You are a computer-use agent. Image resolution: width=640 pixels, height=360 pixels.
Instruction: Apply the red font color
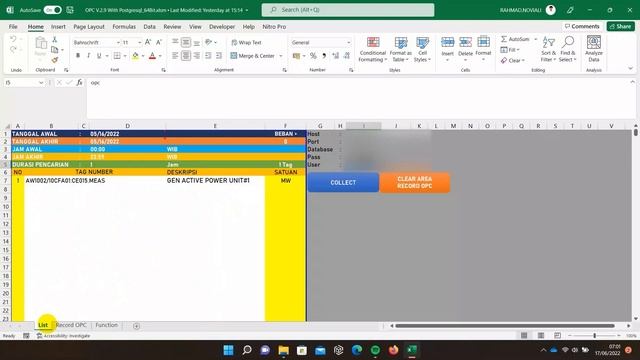coord(152,56)
